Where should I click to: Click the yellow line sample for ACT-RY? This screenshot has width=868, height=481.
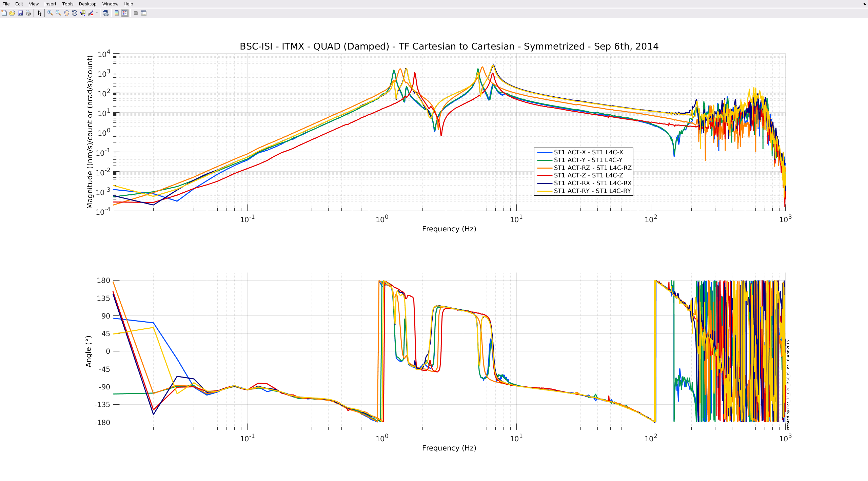pyautogui.click(x=545, y=191)
